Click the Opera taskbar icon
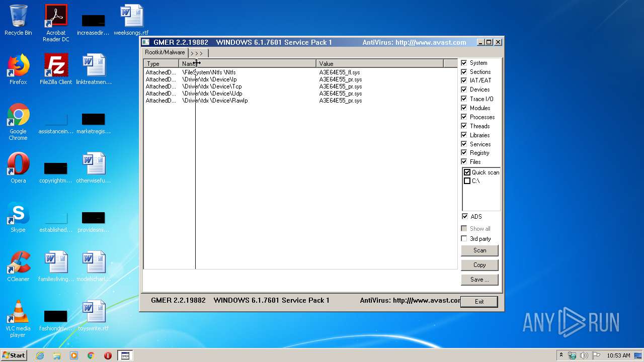This screenshot has height=362, width=644. [108, 355]
